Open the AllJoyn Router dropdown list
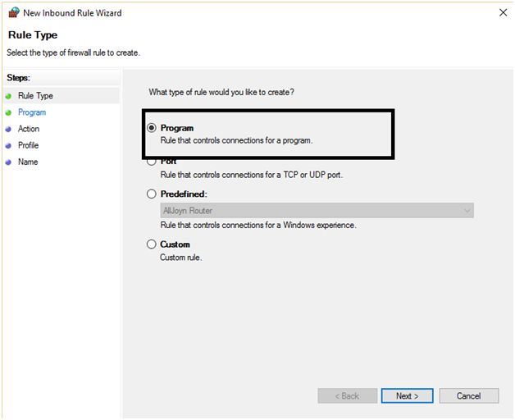515x420 pixels. tap(317, 211)
